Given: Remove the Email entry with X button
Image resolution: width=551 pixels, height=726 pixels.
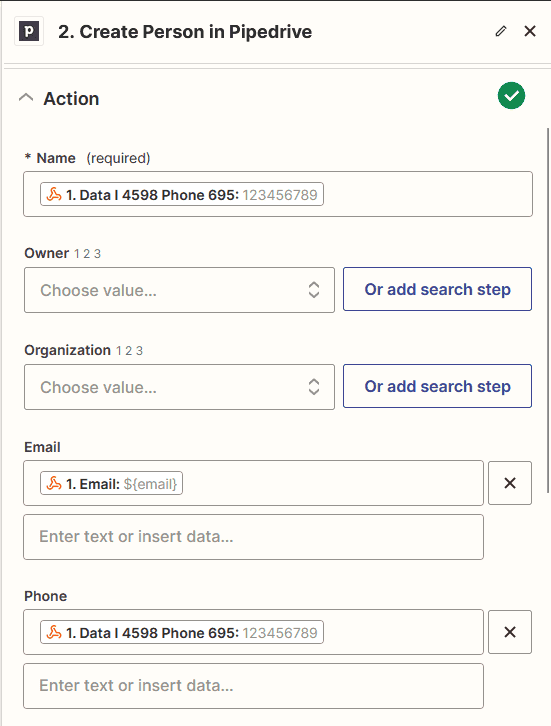Looking at the screenshot, I should click(510, 483).
